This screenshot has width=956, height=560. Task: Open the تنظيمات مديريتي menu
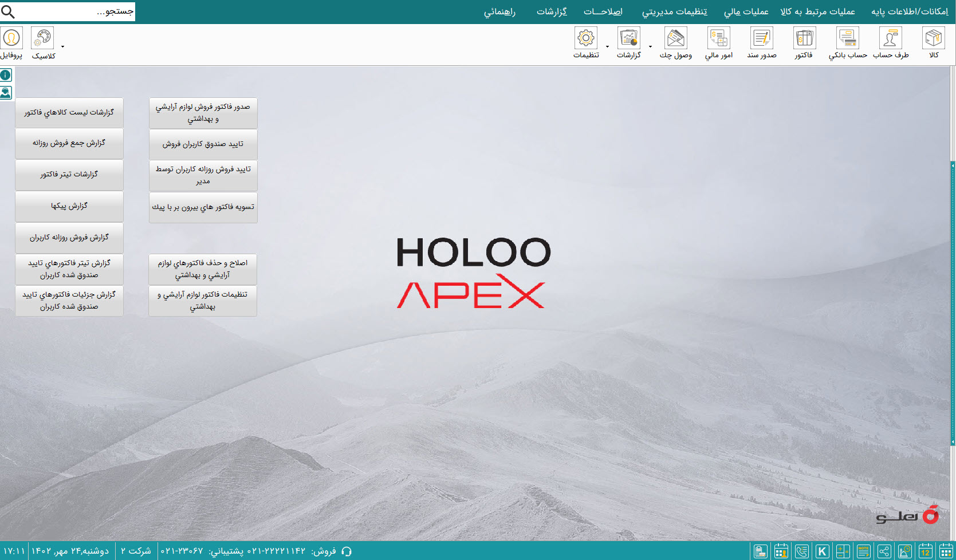[x=674, y=11]
